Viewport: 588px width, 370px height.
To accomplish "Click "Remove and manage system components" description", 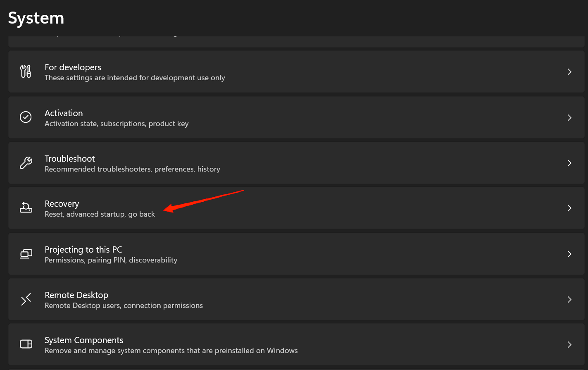I will coord(171,351).
